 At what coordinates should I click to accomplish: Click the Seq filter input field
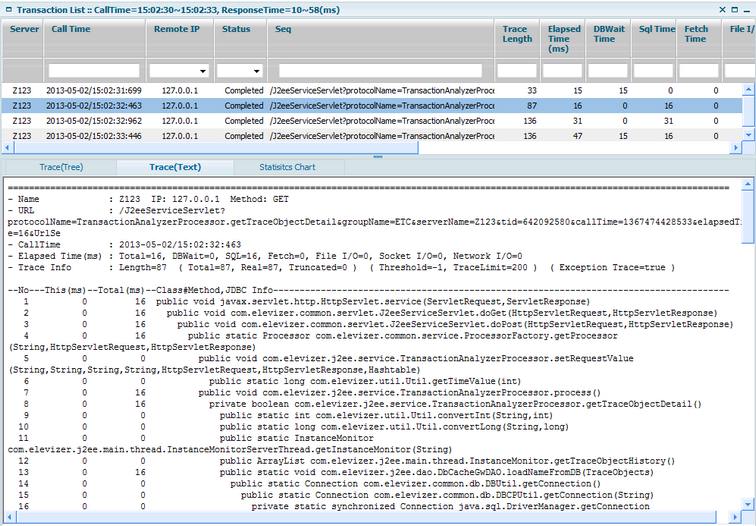[380, 71]
